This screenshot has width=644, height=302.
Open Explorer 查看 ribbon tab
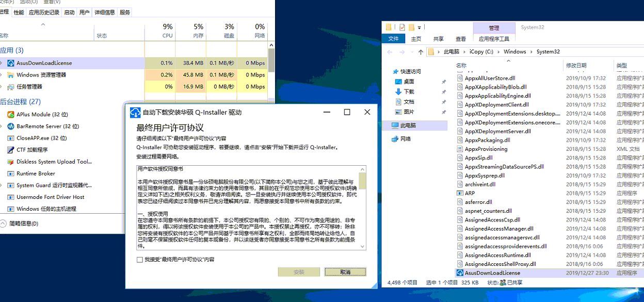(x=461, y=39)
